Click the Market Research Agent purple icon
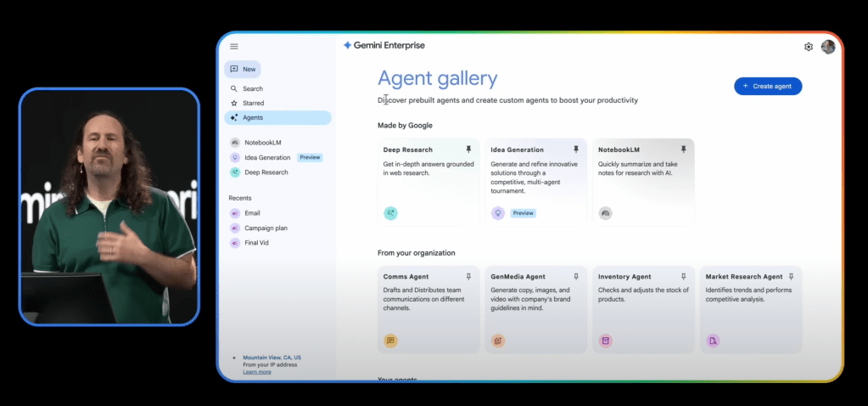The width and height of the screenshot is (868, 406). 713,341
